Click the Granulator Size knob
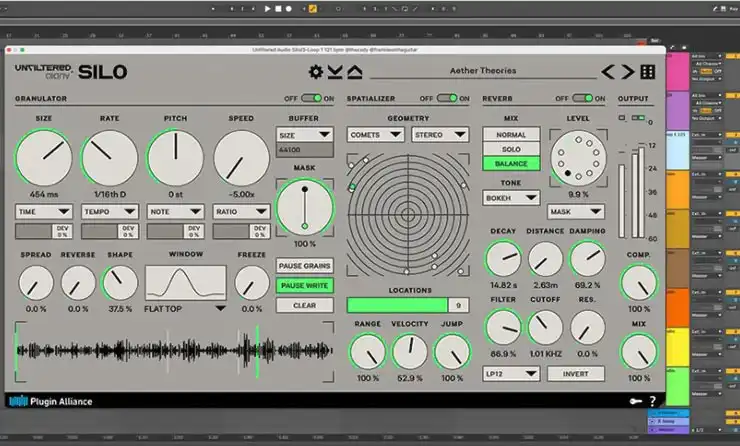Screen dimensions: 740x446 [44, 158]
